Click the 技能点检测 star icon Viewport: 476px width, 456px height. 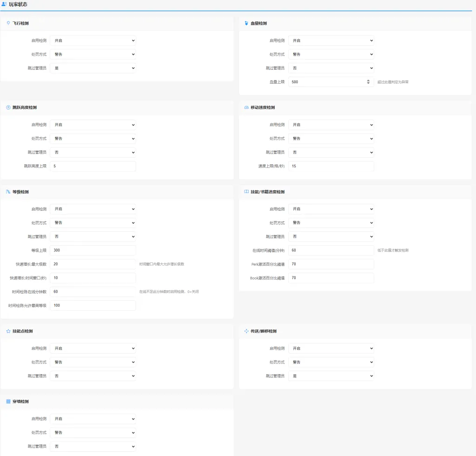8,331
